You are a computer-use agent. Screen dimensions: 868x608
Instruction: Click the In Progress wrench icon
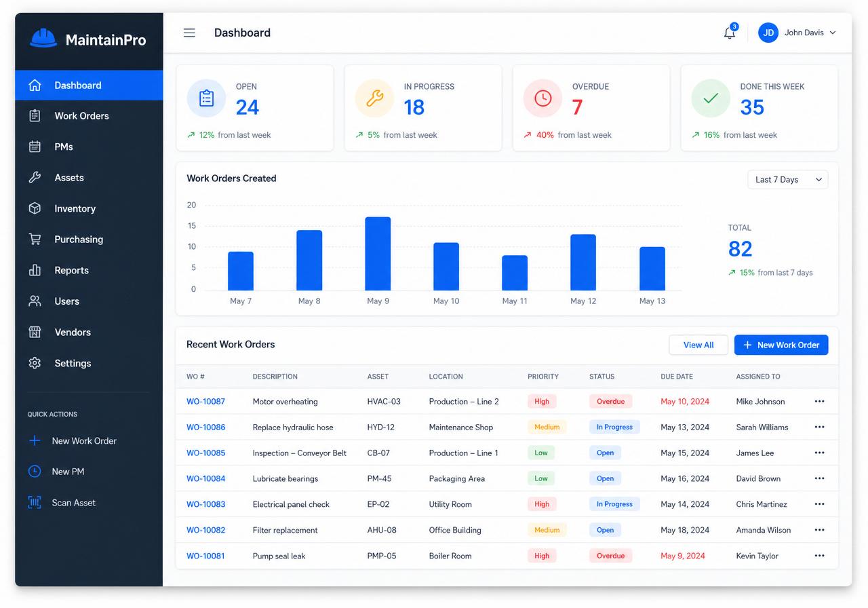click(x=374, y=98)
